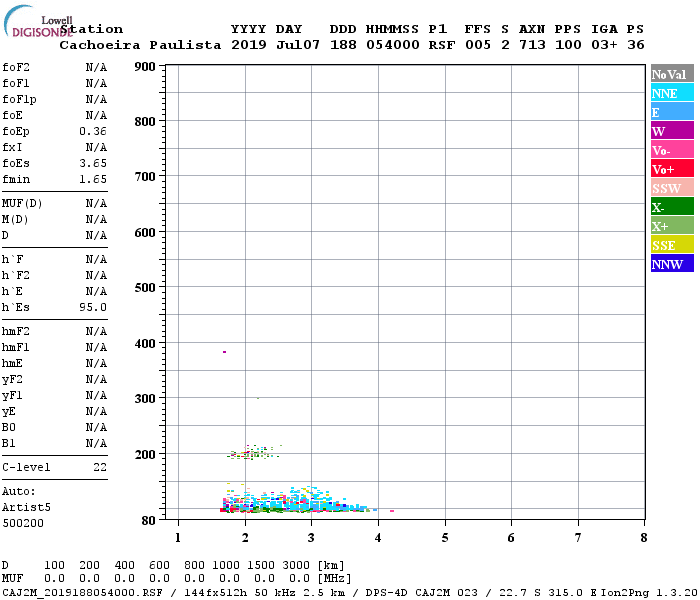This screenshot has height=600, width=700.
Task: Click the 80 km height axis label
Action: click(x=149, y=521)
